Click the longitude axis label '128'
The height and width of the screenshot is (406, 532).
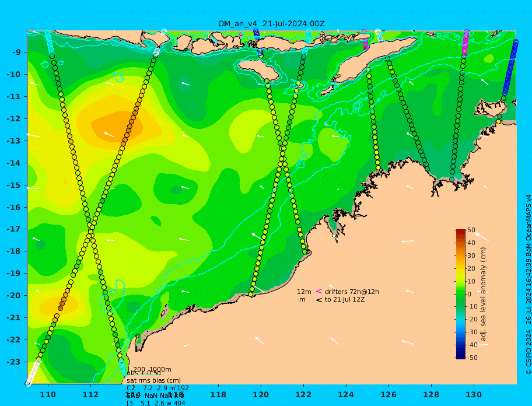(x=431, y=395)
